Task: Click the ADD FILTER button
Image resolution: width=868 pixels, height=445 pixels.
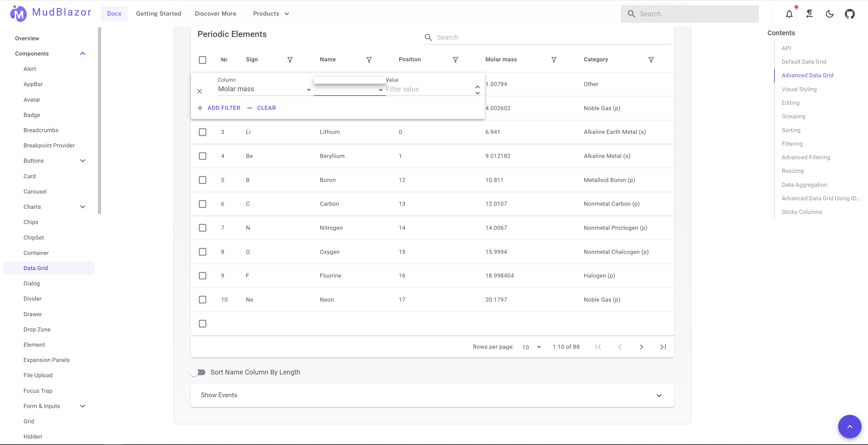Action: 219,108
